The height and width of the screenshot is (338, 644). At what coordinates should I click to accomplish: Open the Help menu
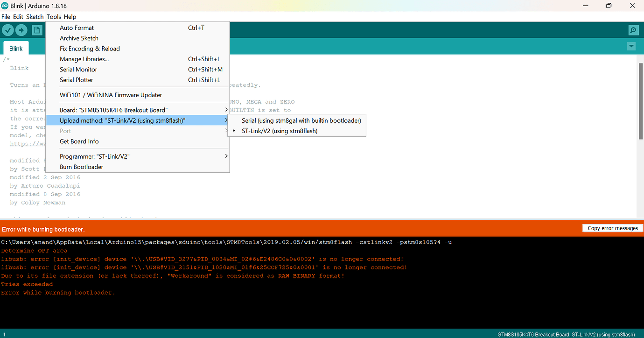[x=70, y=16]
